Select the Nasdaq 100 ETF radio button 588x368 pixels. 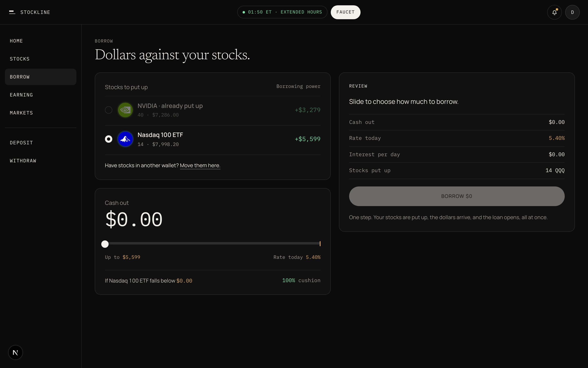coord(108,139)
